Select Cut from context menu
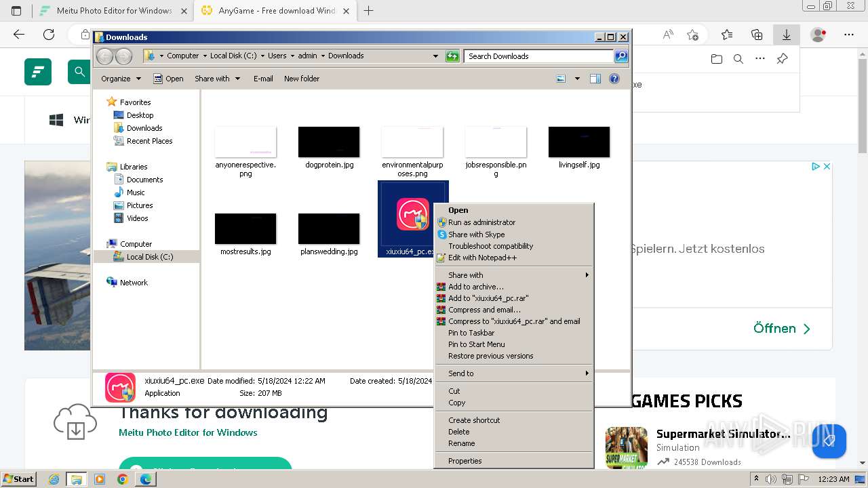Viewport: 868px width, 488px height. pos(513,391)
